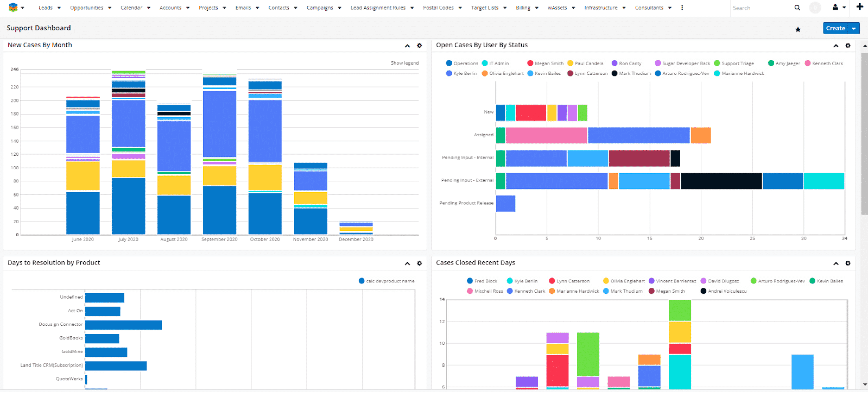Open the user profile icon menu
This screenshot has height=410, width=868.
pyautogui.click(x=839, y=8)
